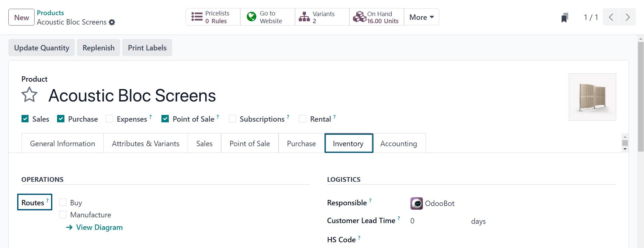Click the tab strip scroll up arrow
The height and width of the screenshot is (248, 644).
(x=625, y=137)
